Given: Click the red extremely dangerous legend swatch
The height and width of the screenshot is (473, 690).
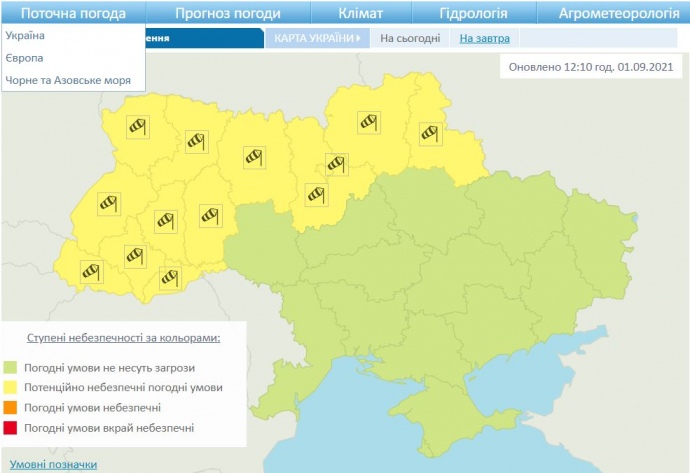Looking at the screenshot, I should click(11, 428).
